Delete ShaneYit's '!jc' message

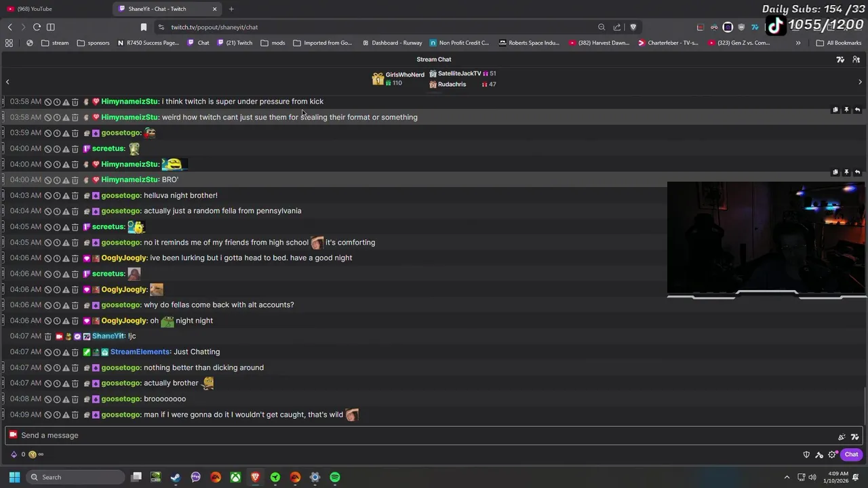tap(48, 336)
